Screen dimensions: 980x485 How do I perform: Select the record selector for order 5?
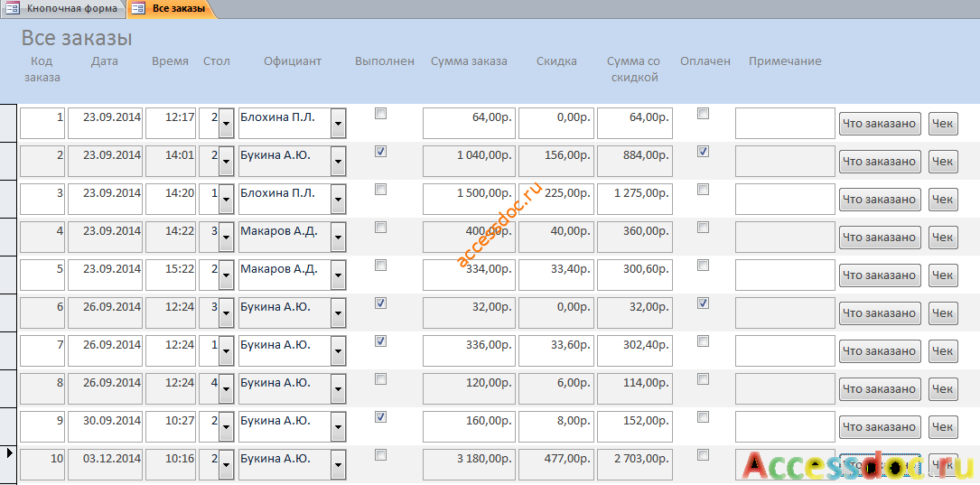(8, 275)
